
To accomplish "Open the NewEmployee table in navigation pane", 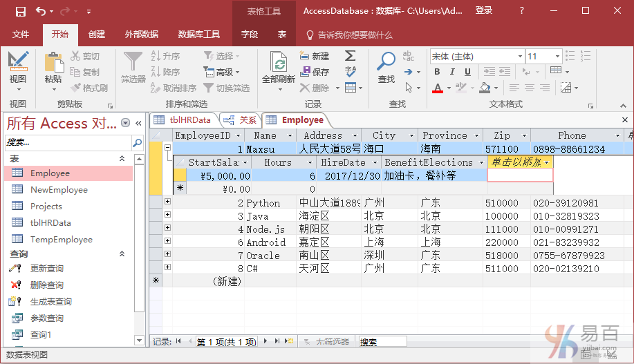I will pos(59,190).
